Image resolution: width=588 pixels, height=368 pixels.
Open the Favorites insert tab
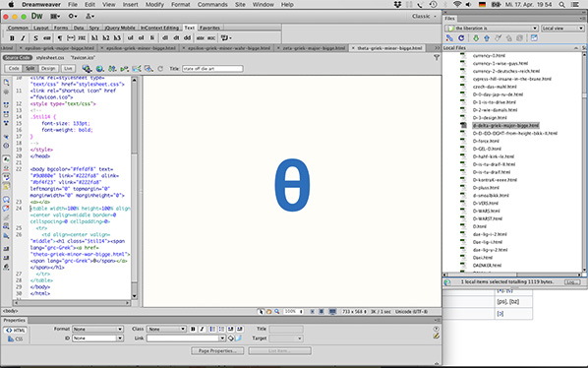(209, 28)
